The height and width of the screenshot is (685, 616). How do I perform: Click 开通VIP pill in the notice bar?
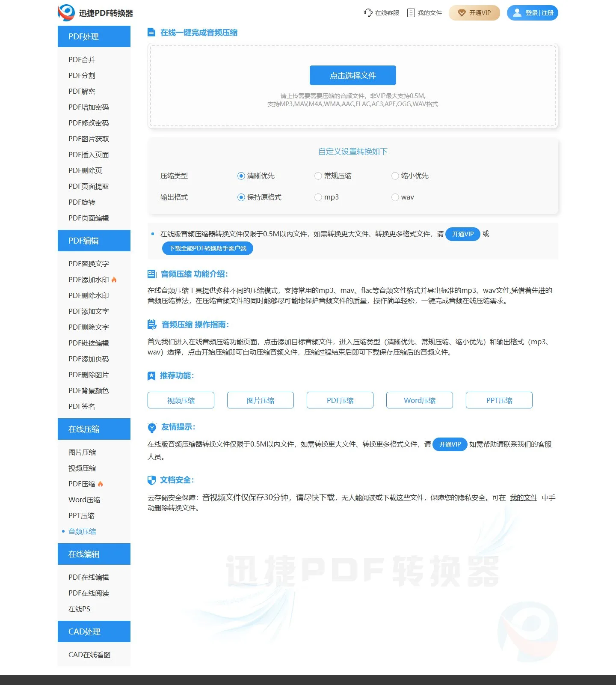tap(463, 234)
